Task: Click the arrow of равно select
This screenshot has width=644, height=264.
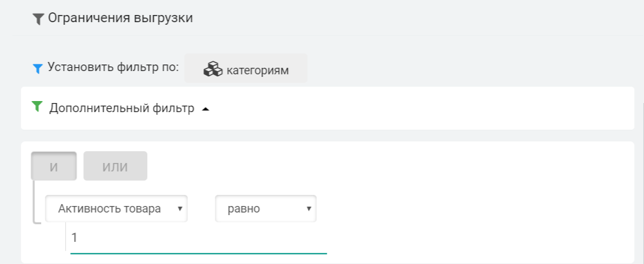Action: [x=308, y=209]
